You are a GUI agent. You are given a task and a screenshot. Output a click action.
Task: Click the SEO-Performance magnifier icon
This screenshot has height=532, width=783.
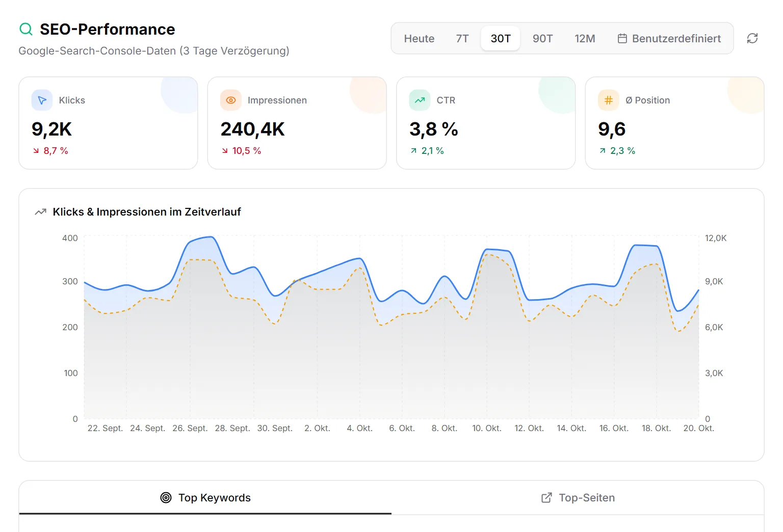pyautogui.click(x=26, y=29)
